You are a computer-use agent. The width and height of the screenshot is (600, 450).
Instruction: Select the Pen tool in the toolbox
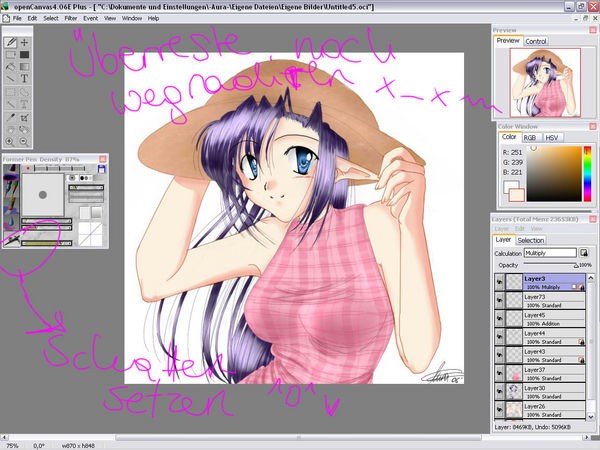(x=11, y=43)
